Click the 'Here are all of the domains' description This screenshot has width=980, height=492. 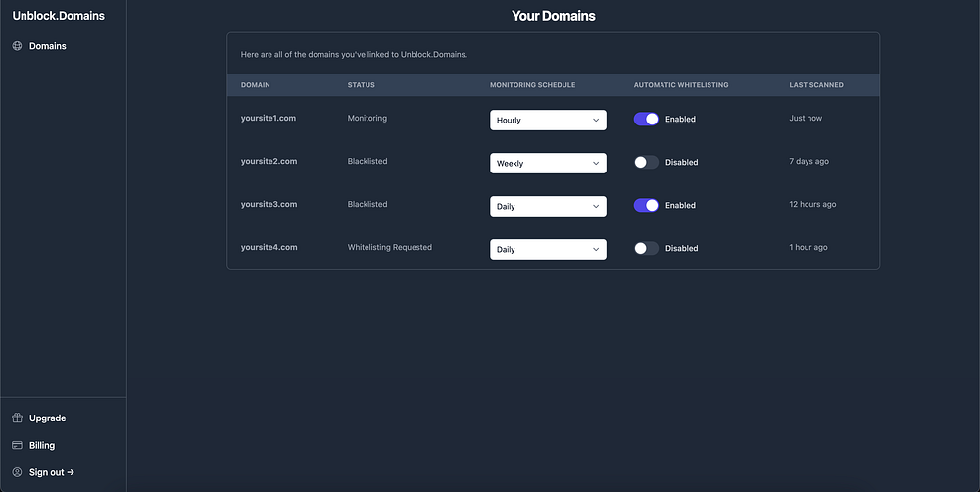click(x=354, y=54)
